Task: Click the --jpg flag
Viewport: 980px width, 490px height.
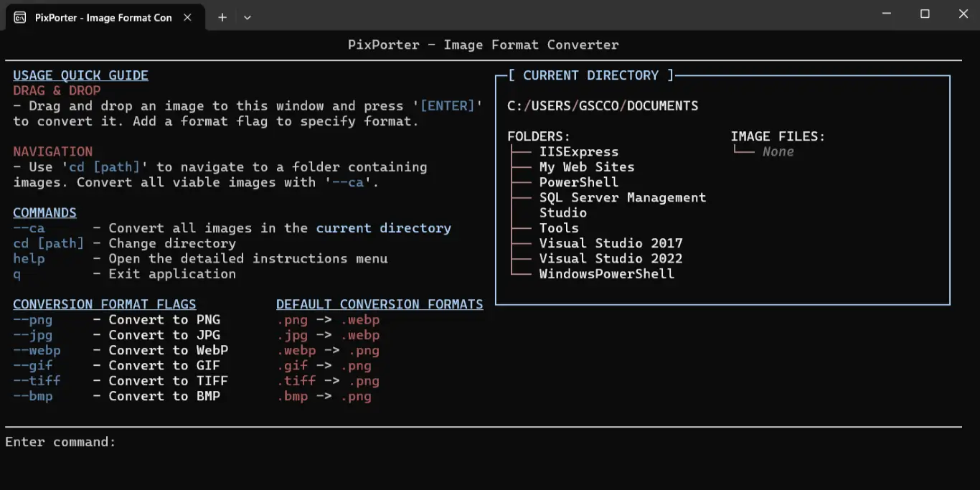Action: (x=33, y=335)
